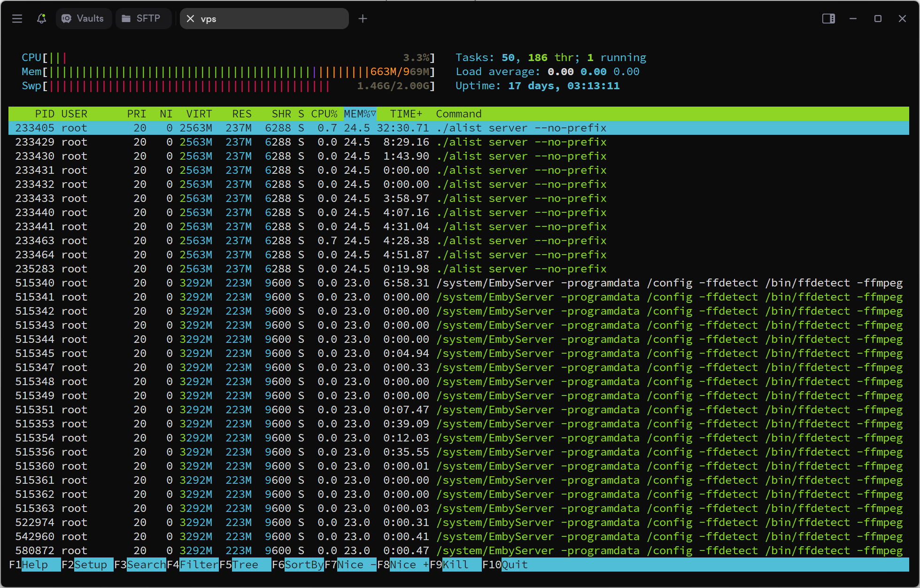Add a new tab with plus icon
Viewport: 920px width, 588px height.
(x=363, y=19)
